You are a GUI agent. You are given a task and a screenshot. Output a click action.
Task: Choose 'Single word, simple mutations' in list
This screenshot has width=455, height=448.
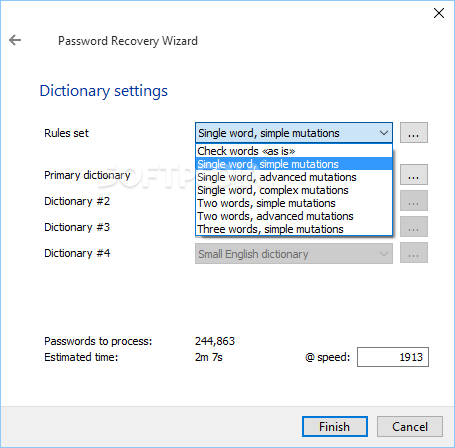click(294, 164)
